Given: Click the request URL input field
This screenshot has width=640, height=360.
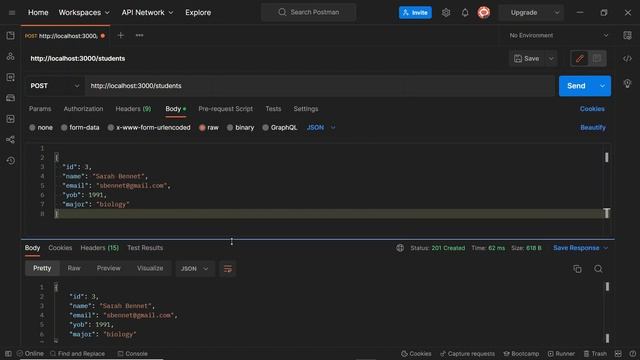Looking at the screenshot, I should [320, 86].
